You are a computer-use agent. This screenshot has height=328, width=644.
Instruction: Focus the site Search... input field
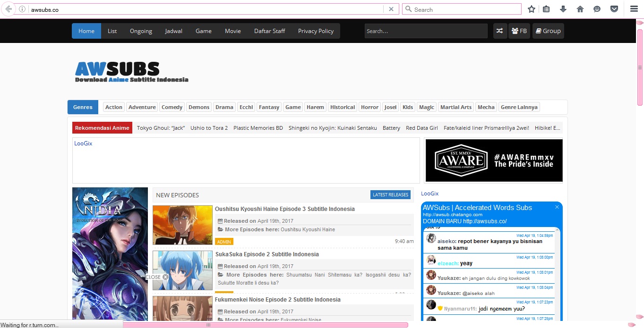click(x=426, y=31)
